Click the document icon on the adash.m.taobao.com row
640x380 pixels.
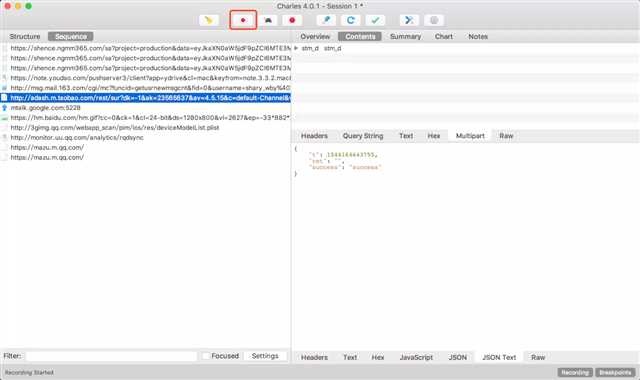(x=4, y=98)
